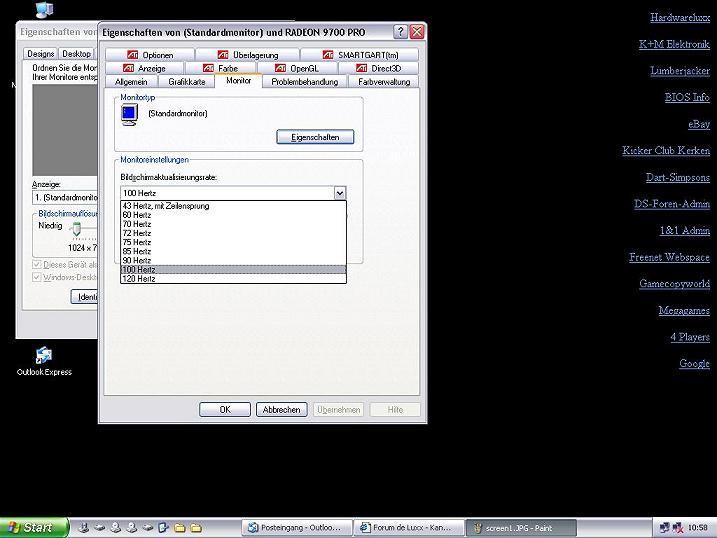Open the Lumberjacker link
The width and height of the screenshot is (717, 538).
pyautogui.click(x=680, y=70)
